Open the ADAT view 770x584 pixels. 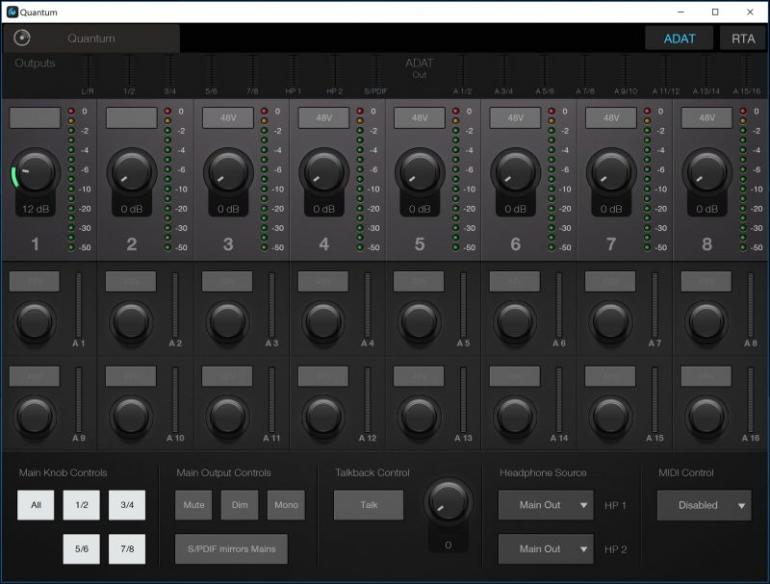tap(679, 39)
